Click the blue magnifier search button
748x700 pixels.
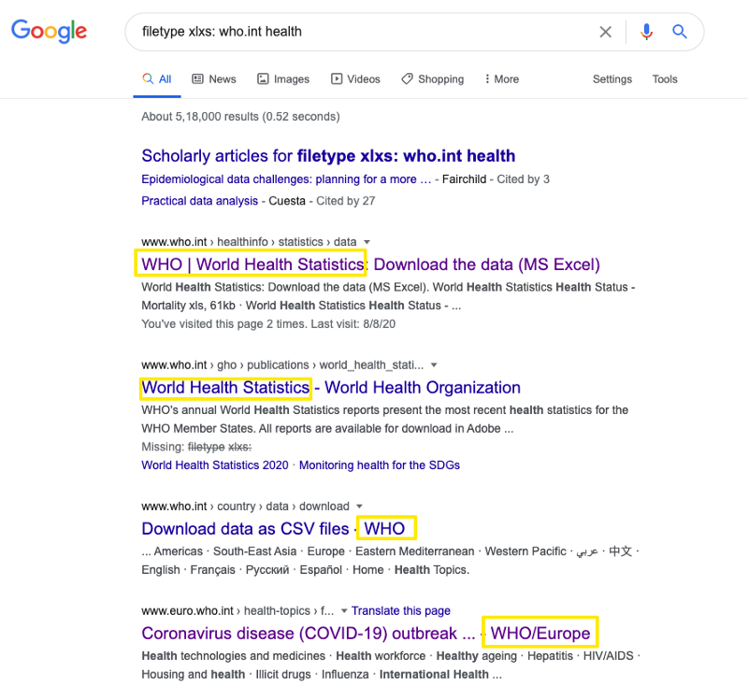click(x=680, y=32)
